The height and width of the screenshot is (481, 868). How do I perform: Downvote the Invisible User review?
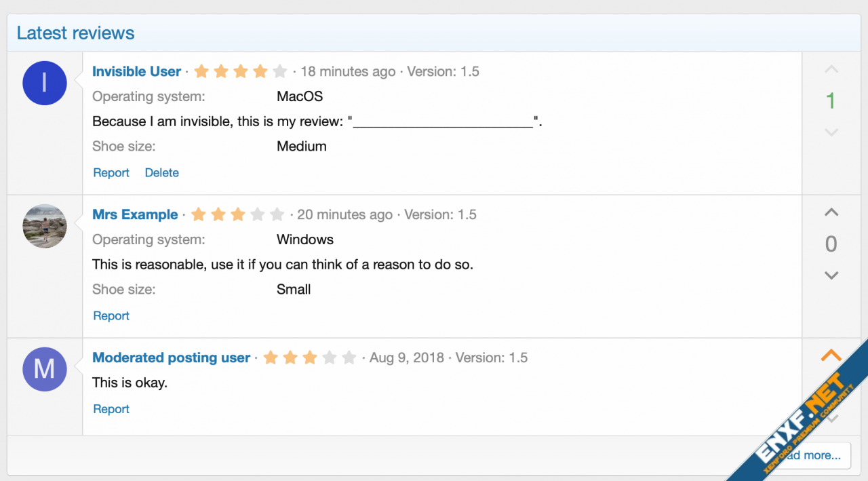831,132
